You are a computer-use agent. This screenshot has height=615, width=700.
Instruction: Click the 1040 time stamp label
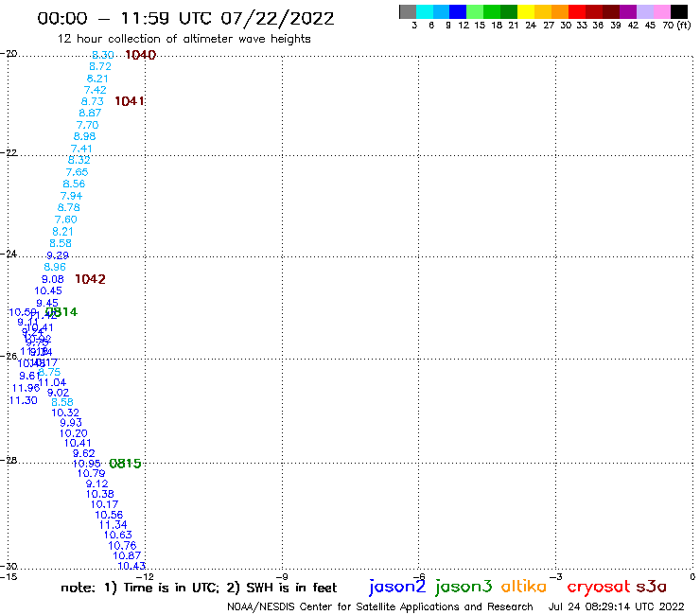(141, 55)
